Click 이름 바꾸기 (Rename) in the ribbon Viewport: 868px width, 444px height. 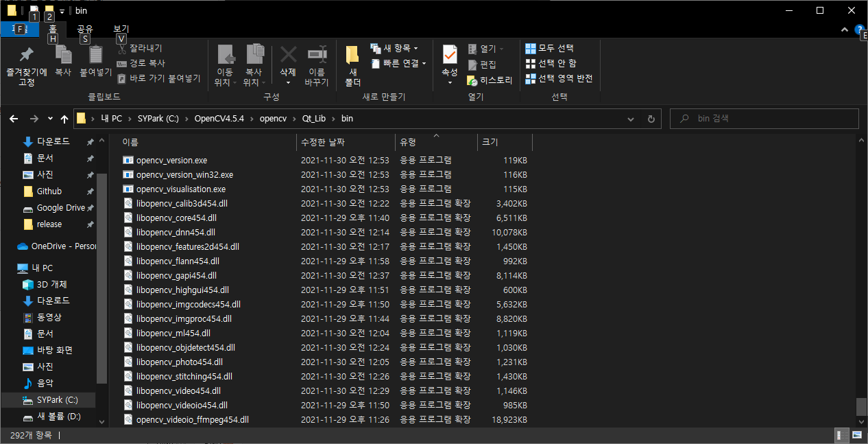coord(317,65)
